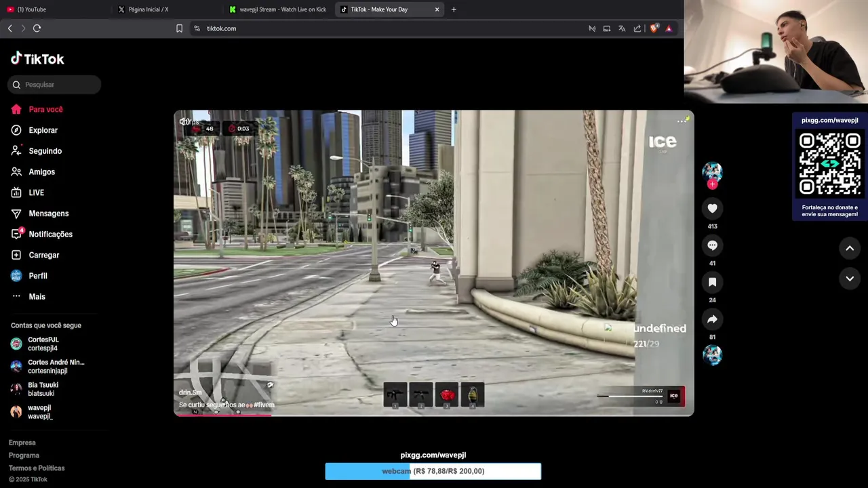The image size is (868, 488).
Task: Open a new browser tab
Action: coord(454,9)
